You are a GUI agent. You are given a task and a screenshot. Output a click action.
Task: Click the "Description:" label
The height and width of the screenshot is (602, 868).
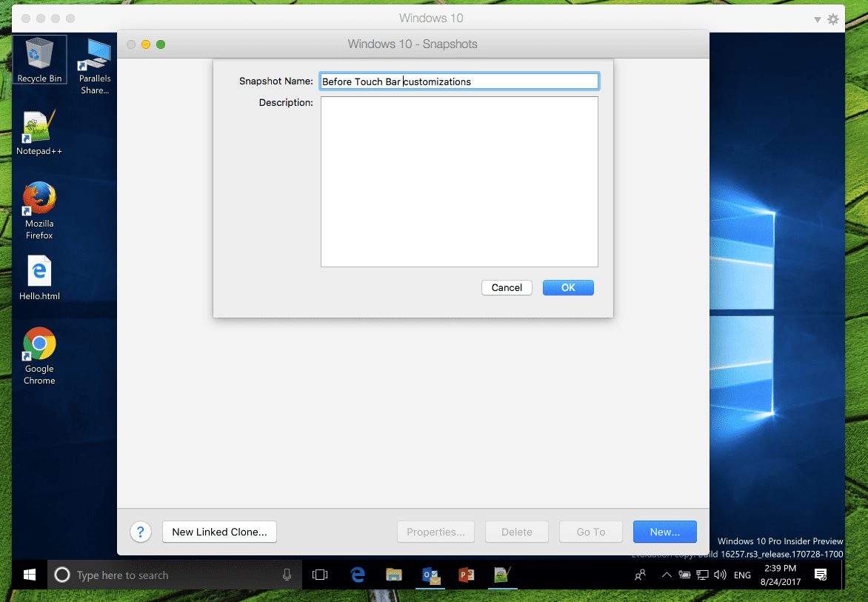click(286, 103)
